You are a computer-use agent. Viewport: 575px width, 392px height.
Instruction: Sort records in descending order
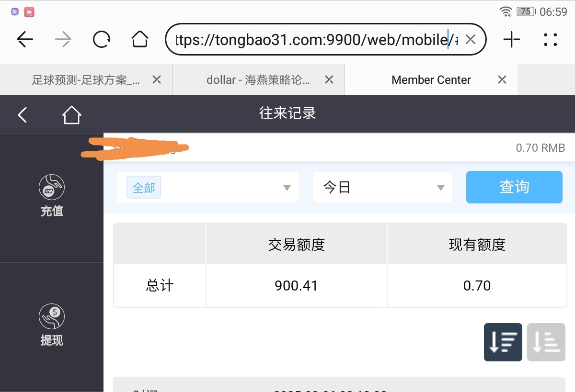coord(503,342)
